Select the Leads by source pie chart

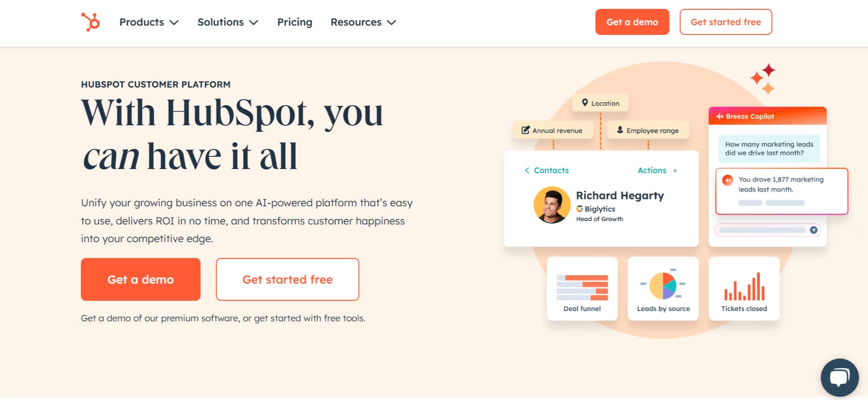pyautogui.click(x=663, y=284)
